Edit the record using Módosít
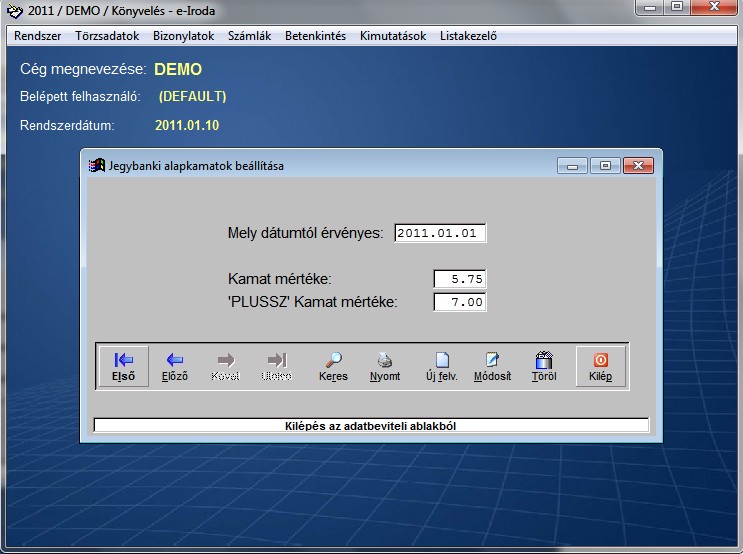This screenshot has height=554, width=743. click(492, 367)
